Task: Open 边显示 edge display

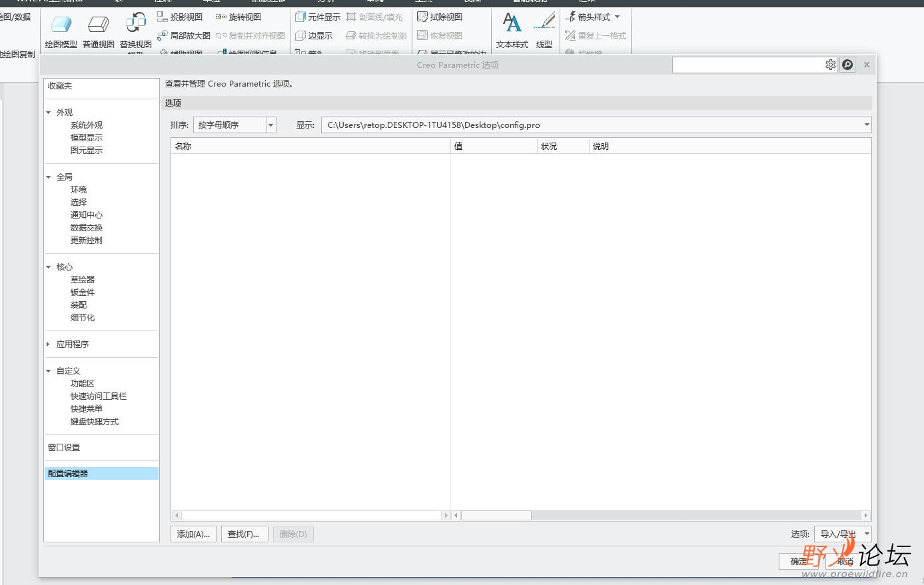Action: [x=314, y=35]
